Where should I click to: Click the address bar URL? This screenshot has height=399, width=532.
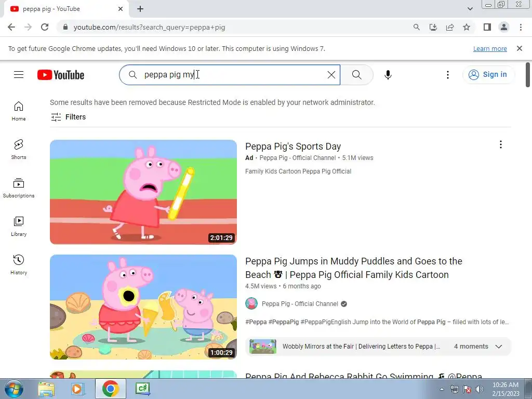tap(149, 27)
